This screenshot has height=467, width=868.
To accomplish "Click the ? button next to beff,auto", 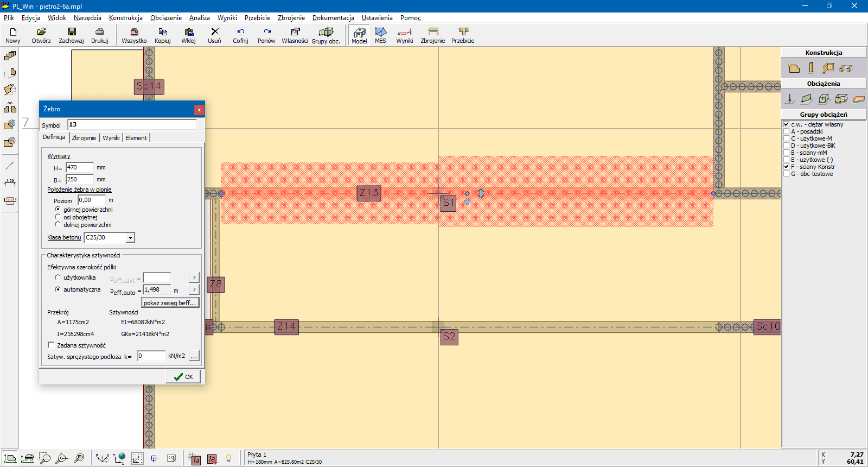I will (194, 290).
